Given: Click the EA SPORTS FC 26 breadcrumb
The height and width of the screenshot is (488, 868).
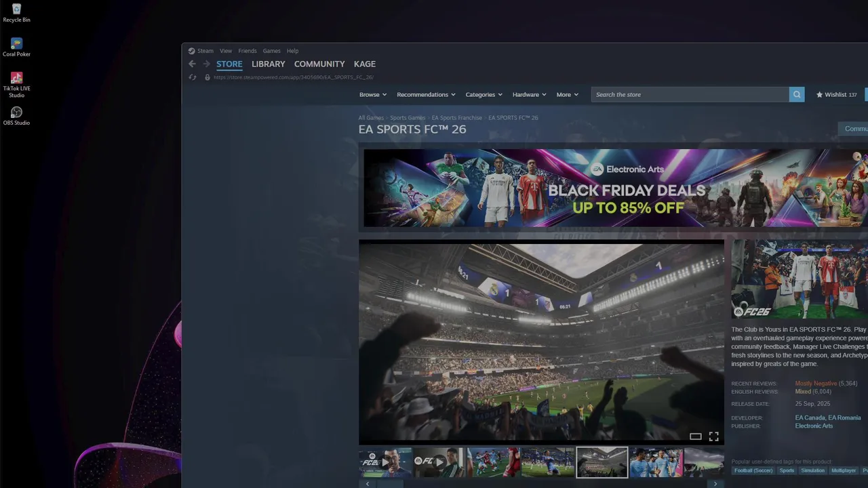Looking at the screenshot, I should click(513, 118).
